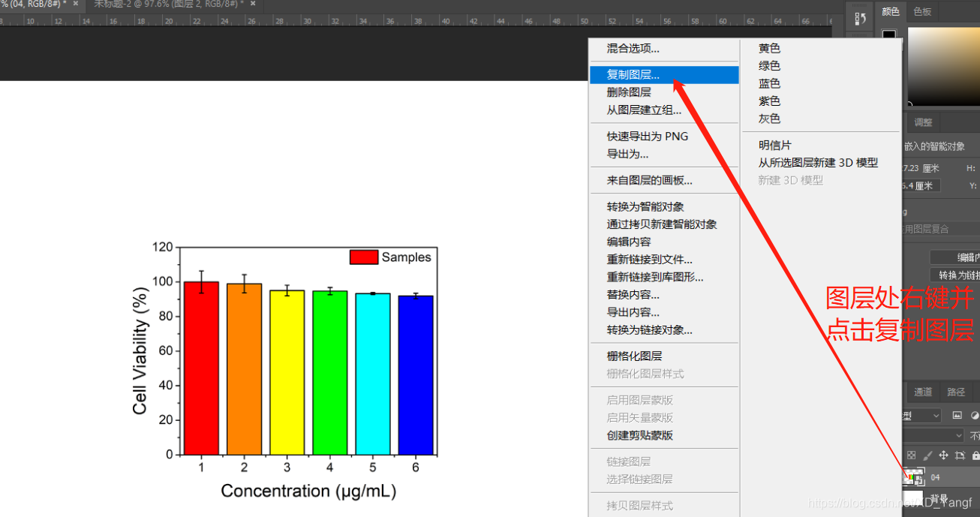Switch to 路径 tab
980x517 pixels.
coord(956,392)
